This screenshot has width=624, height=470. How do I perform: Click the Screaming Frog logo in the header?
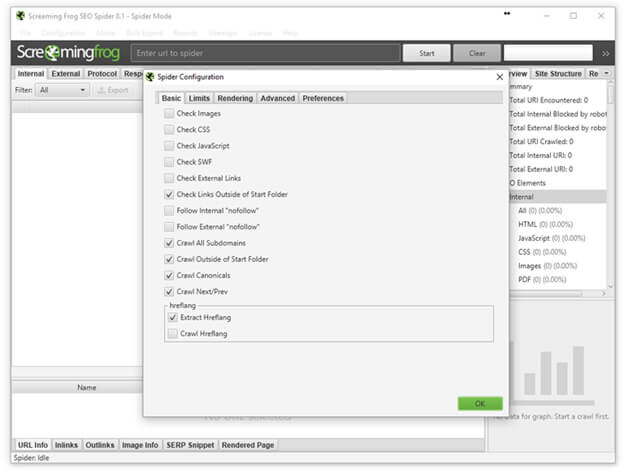68,53
